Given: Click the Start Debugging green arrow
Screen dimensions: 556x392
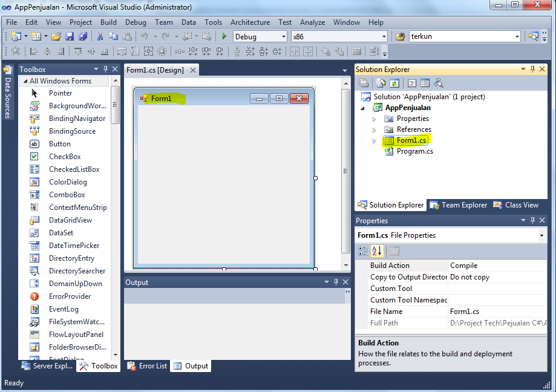Looking at the screenshot, I should [224, 36].
